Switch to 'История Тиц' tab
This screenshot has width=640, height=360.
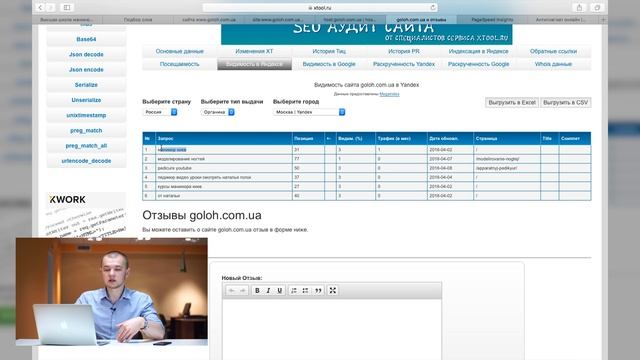click(329, 51)
